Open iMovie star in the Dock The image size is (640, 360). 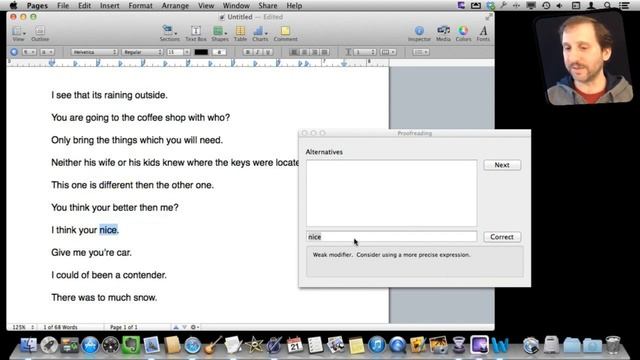click(x=254, y=345)
